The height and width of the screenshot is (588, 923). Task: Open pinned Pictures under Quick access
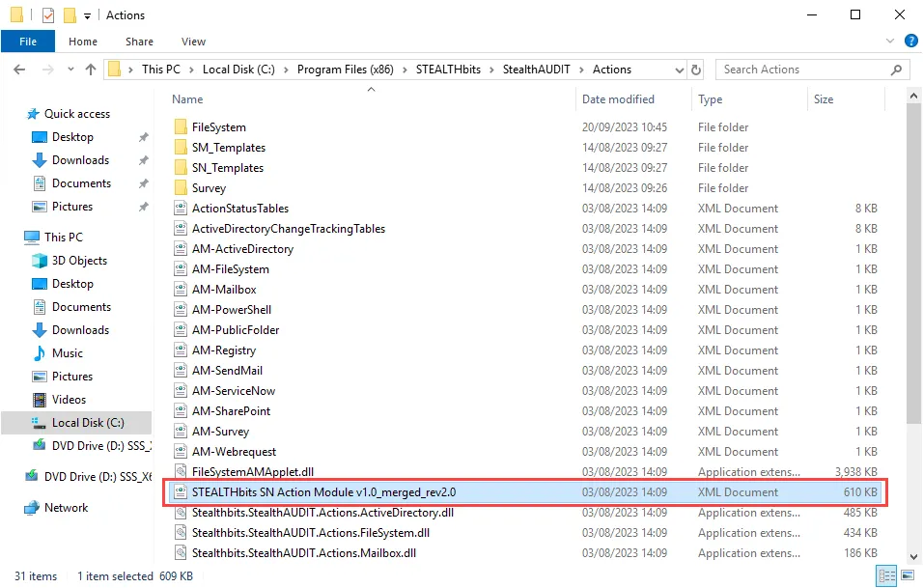(71, 207)
